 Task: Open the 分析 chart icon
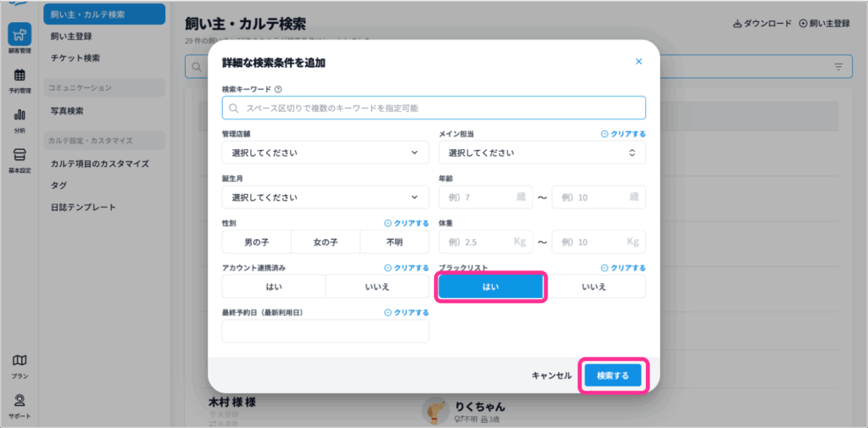click(x=19, y=119)
